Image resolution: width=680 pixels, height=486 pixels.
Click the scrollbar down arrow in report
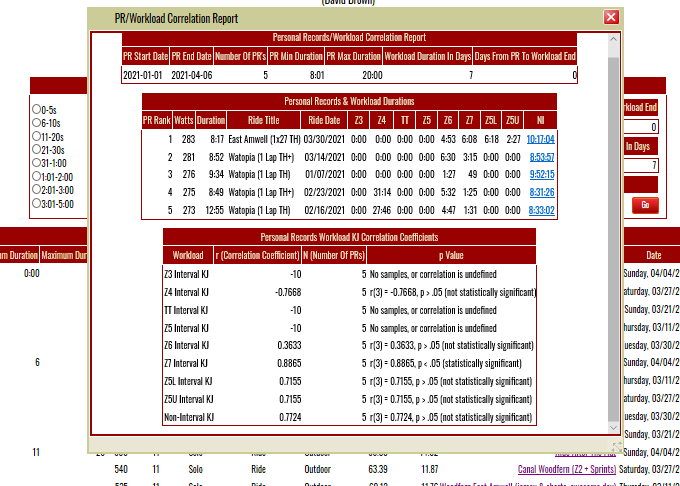pyautogui.click(x=613, y=427)
